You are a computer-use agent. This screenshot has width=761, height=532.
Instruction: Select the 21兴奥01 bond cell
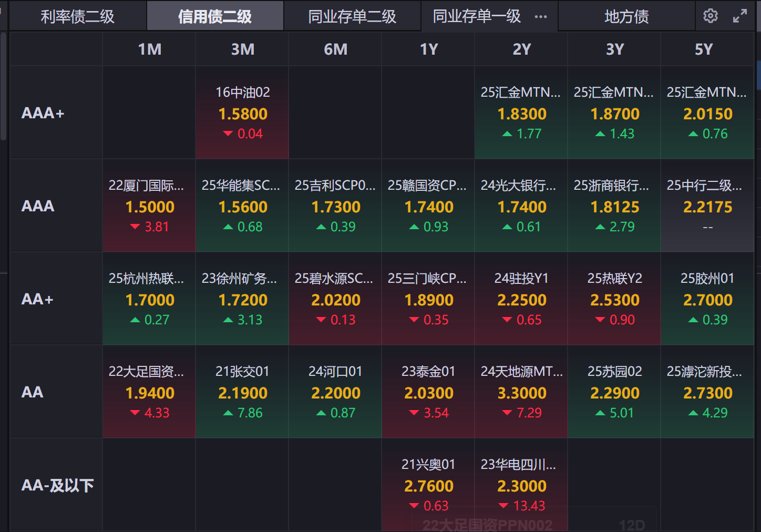[428, 485]
